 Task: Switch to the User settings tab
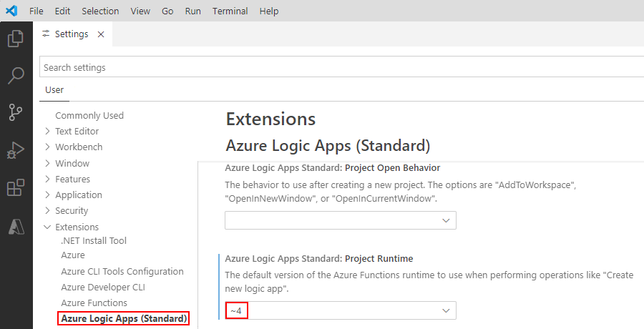pos(54,89)
